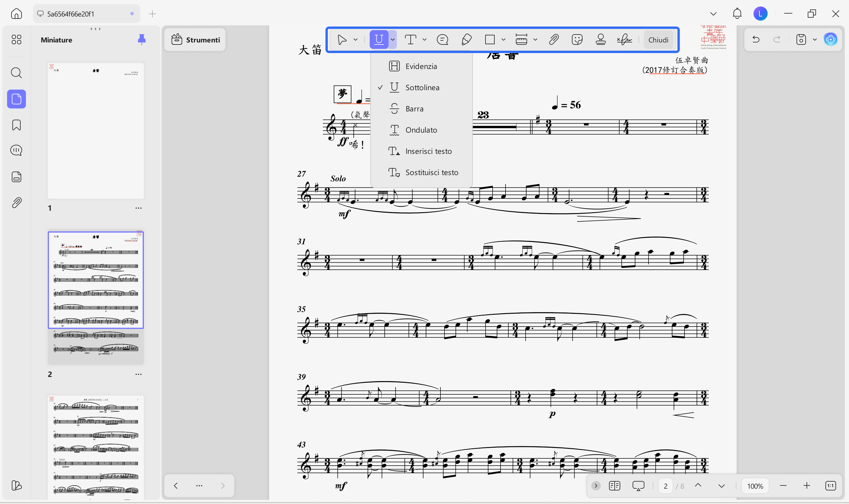Open the ellipsis in bottom navigation bar
849x504 pixels.
[x=199, y=485]
